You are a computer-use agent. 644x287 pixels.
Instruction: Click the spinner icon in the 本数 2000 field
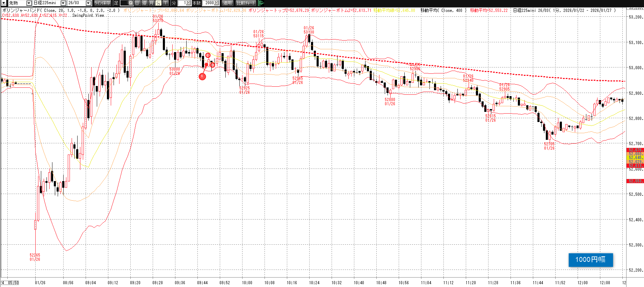[217, 3]
